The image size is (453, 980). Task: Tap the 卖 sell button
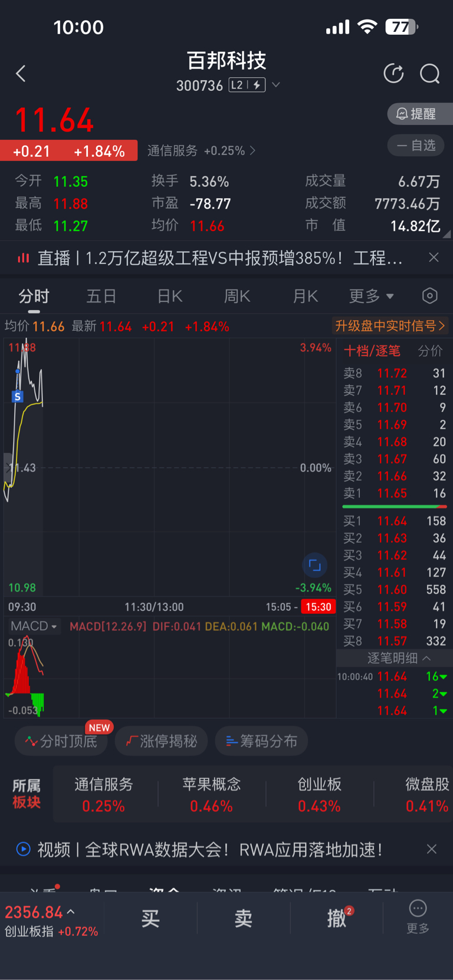[x=244, y=918]
